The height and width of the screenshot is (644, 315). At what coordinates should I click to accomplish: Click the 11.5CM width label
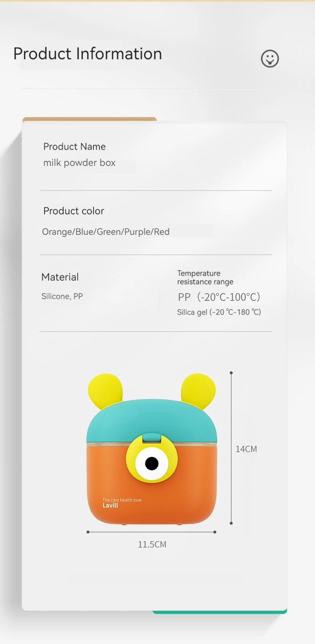(152, 544)
